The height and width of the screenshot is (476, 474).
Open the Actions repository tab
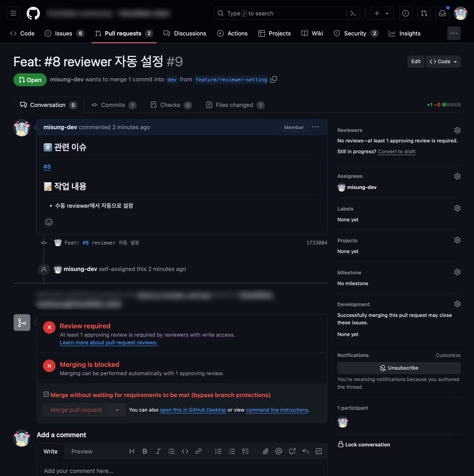232,33
